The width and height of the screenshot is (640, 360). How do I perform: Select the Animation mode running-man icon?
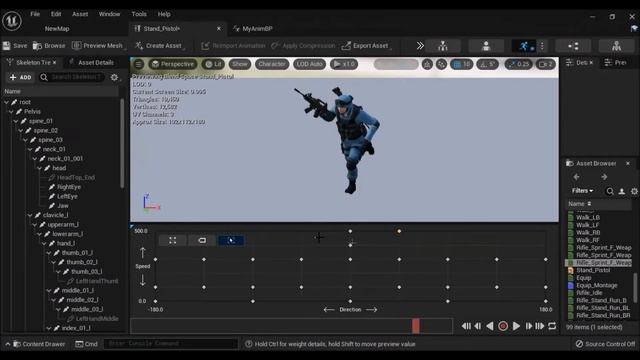[524, 46]
